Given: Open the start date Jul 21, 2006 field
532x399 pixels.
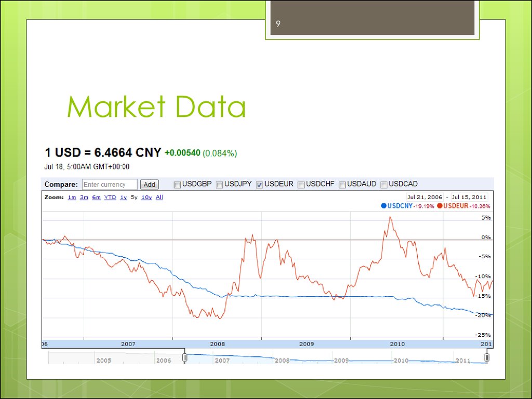Looking at the screenshot, I should point(425,197).
